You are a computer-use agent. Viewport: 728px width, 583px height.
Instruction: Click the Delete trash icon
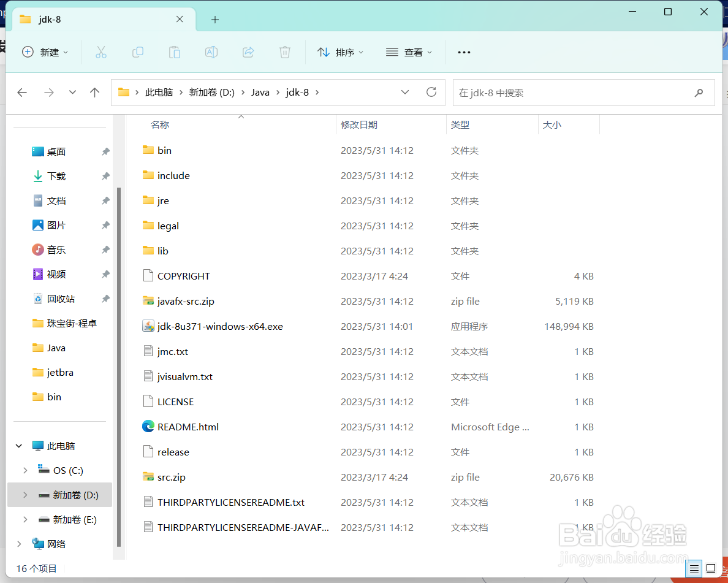(x=285, y=53)
